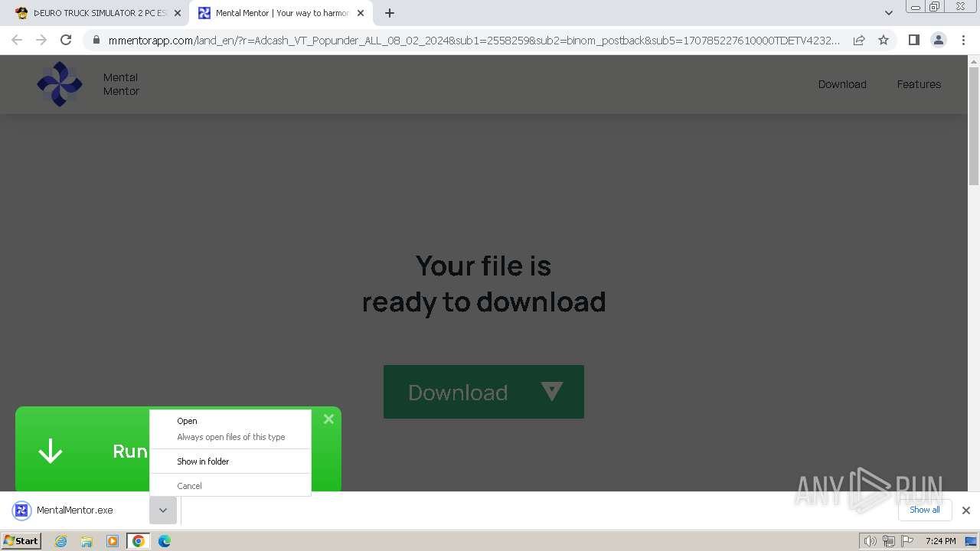Screen dimensions: 980x551
Task: Close the Mental Mentor tab
Action: 361,13
